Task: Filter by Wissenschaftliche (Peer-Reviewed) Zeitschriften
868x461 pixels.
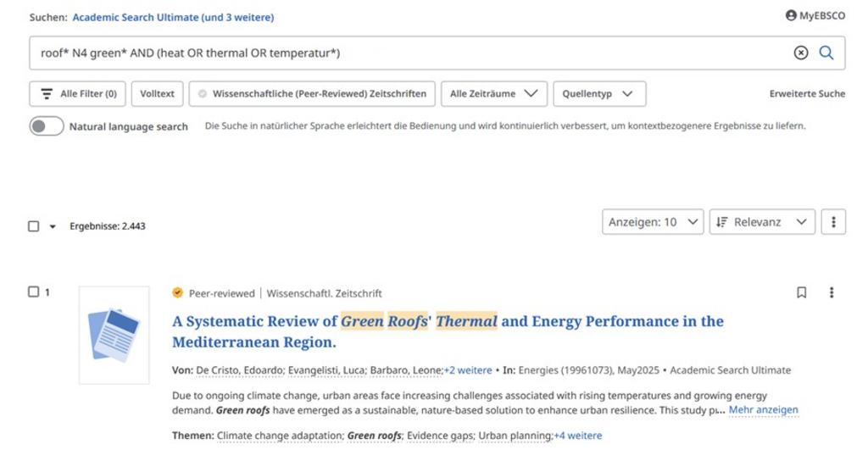Action: [312, 94]
